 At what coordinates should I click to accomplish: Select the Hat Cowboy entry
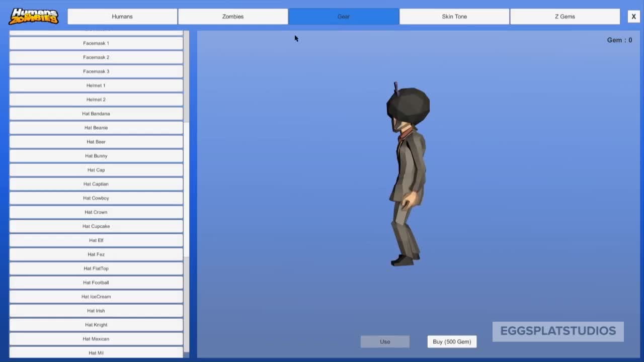(x=96, y=198)
